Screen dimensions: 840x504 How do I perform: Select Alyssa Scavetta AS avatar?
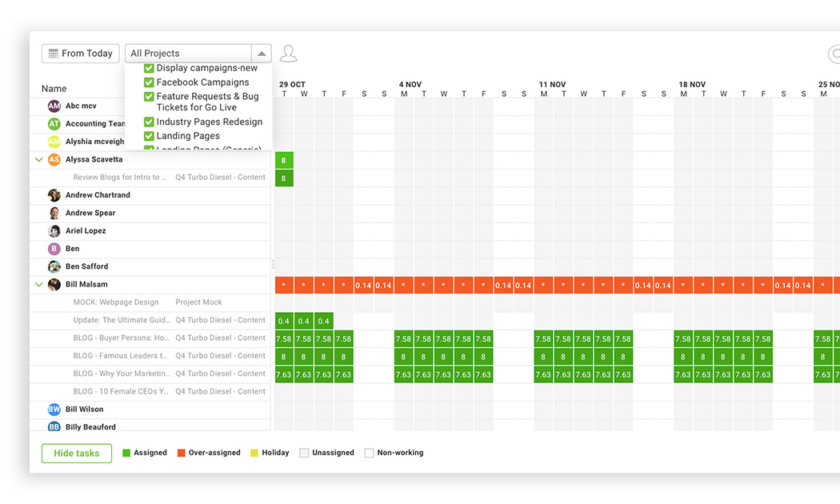click(x=54, y=159)
